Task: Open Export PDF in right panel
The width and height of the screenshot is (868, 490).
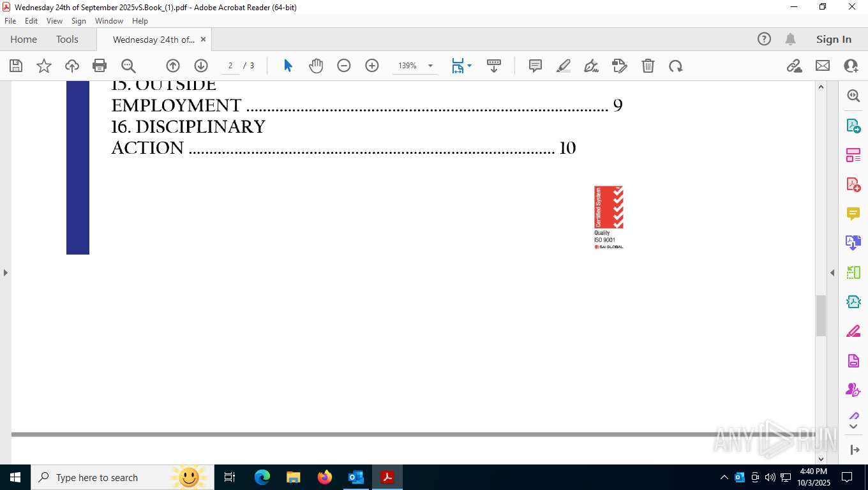Action: tap(853, 126)
